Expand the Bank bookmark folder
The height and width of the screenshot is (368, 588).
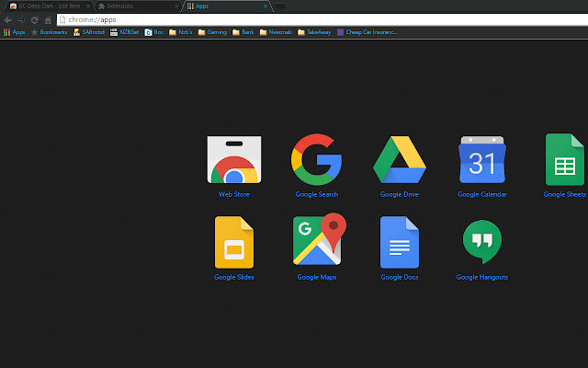click(243, 32)
